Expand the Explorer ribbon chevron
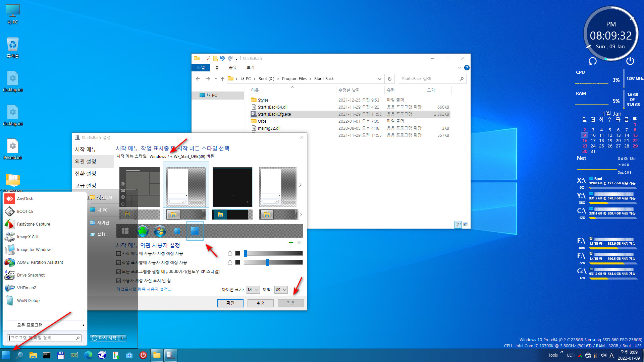The width and height of the screenshot is (644, 362). click(459, 68)
